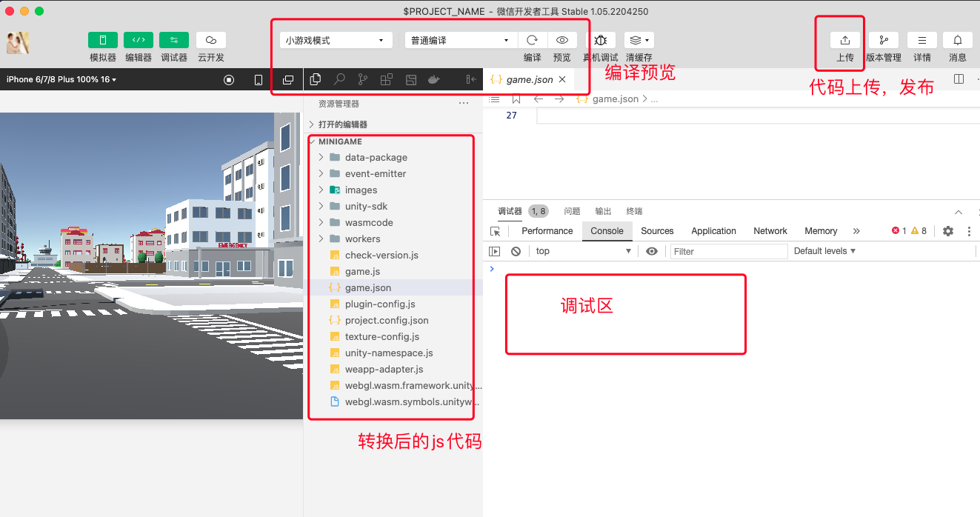Viewport: 980px width, 517px height.
Task: Open the Docker whale icon
Action: [434, 79]
